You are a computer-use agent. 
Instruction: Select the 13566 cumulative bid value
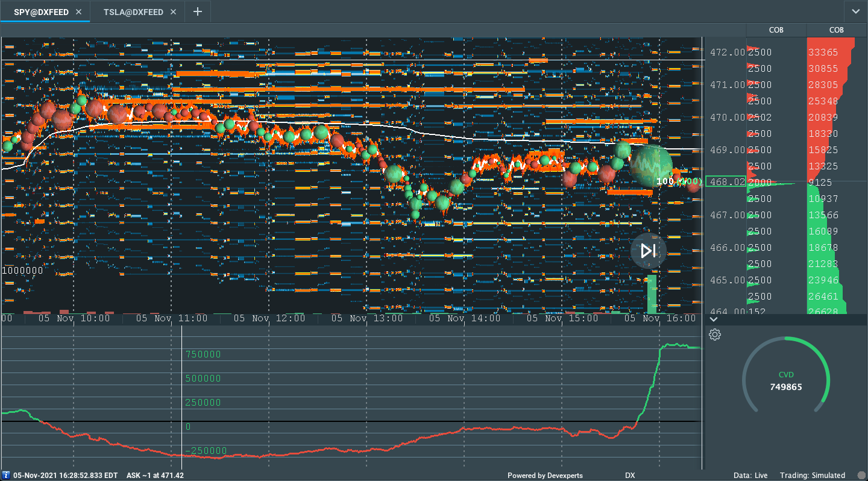pos(823,215)
